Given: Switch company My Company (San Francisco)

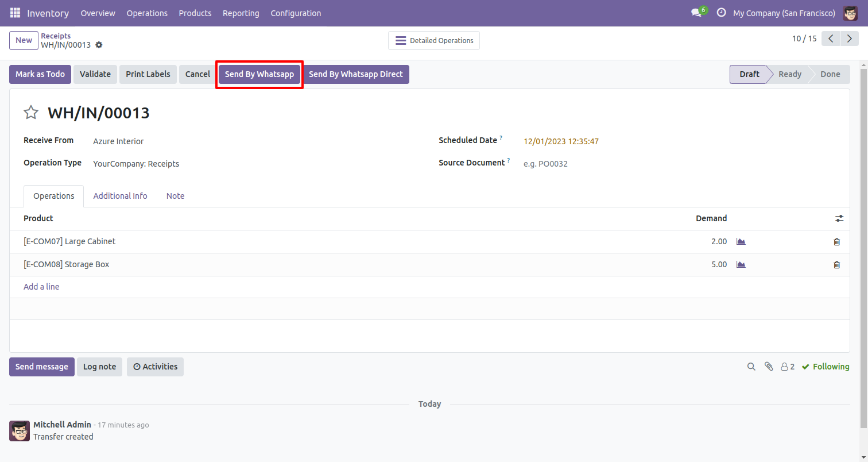Looking at the screenshot, I should click(x=784, y=13).
